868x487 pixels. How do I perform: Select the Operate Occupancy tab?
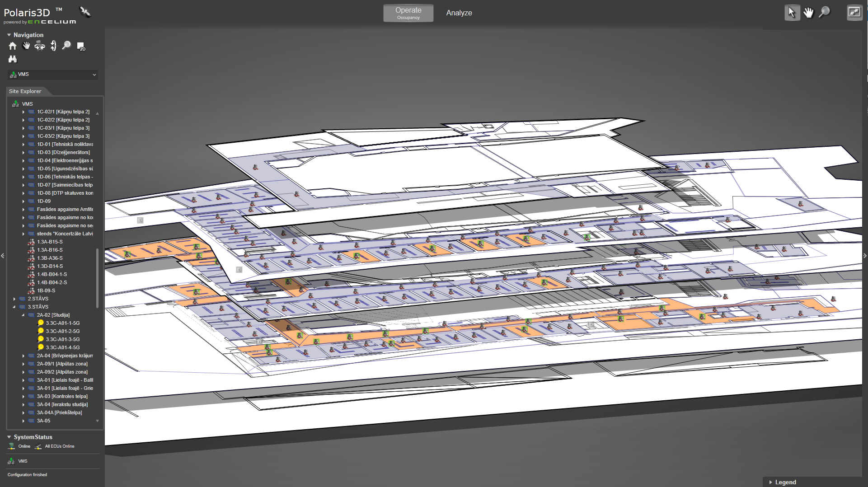[408, 13]
